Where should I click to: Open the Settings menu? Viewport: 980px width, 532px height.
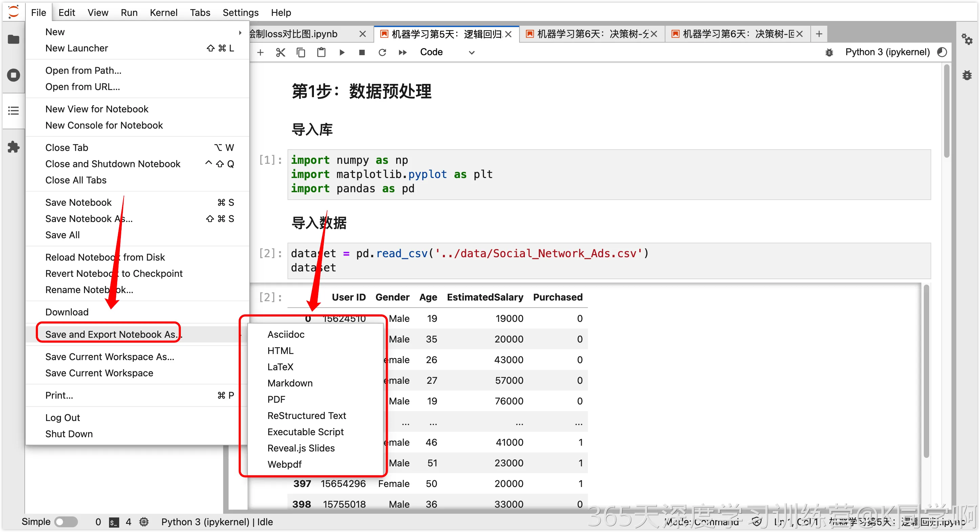[x=240, y=13]
